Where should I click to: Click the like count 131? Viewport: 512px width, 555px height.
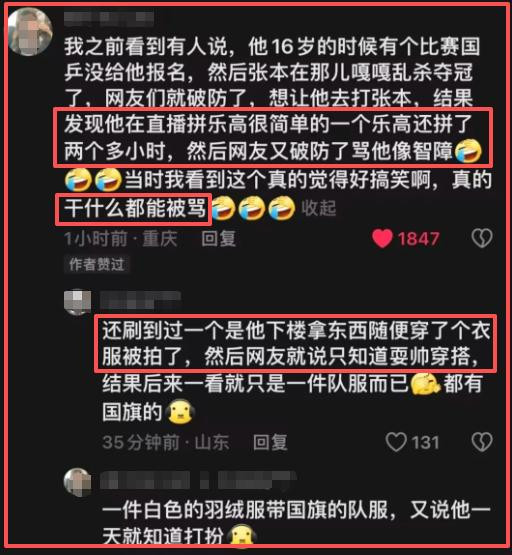point(425,442)
